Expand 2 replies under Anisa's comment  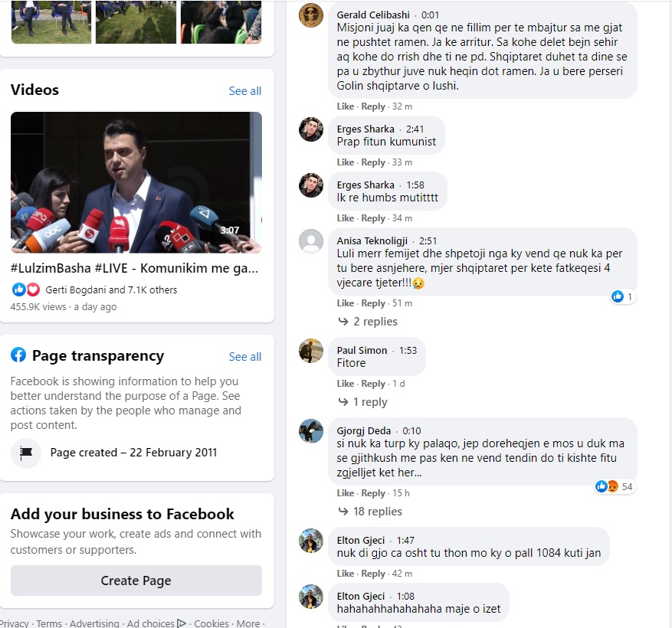click(x=368, y=322)
